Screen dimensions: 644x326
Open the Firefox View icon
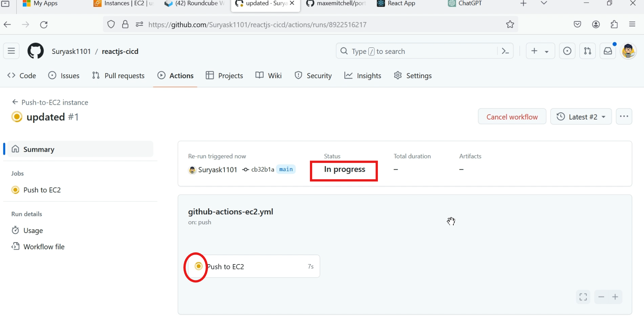pyautogui.click(x=6, y=3)
